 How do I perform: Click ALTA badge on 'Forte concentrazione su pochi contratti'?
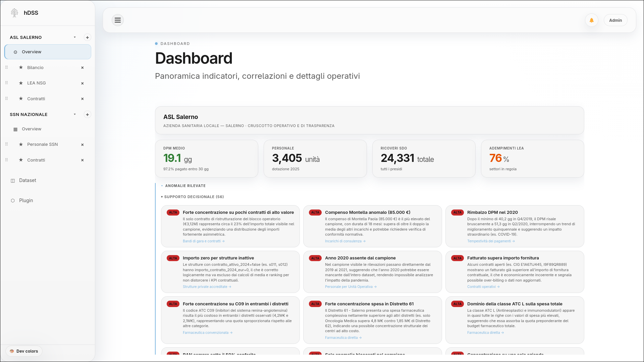173,213
